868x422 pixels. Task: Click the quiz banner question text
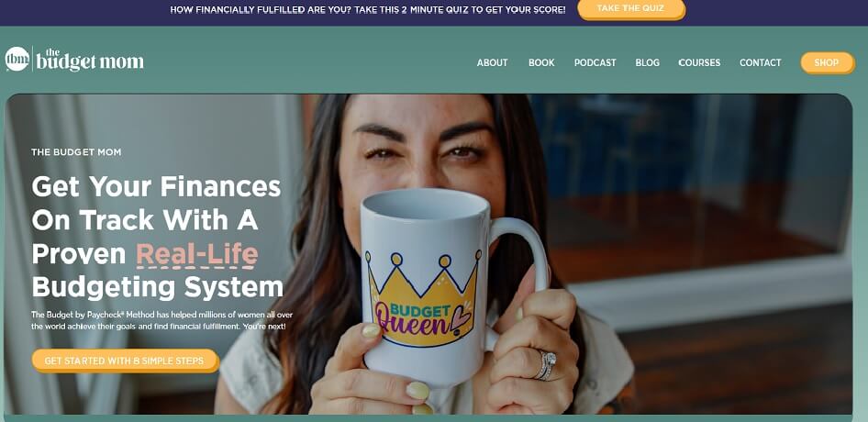368,10
